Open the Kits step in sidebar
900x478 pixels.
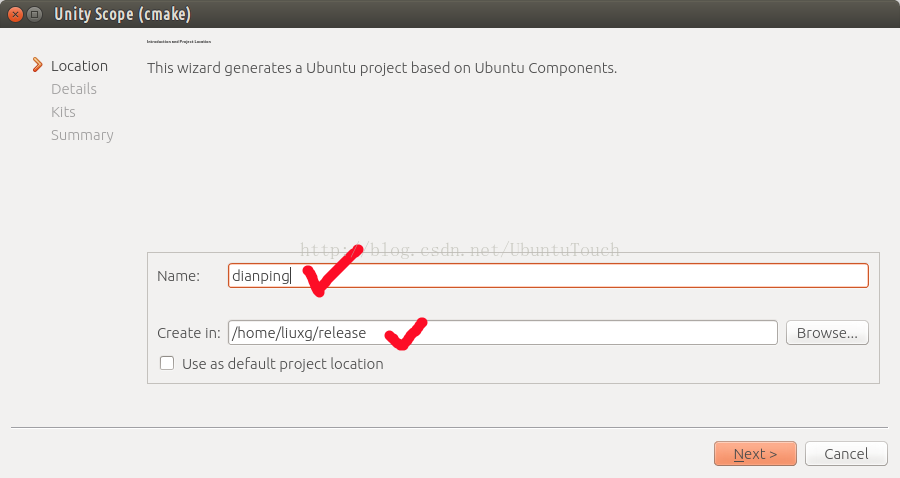(x=63, y=112)
